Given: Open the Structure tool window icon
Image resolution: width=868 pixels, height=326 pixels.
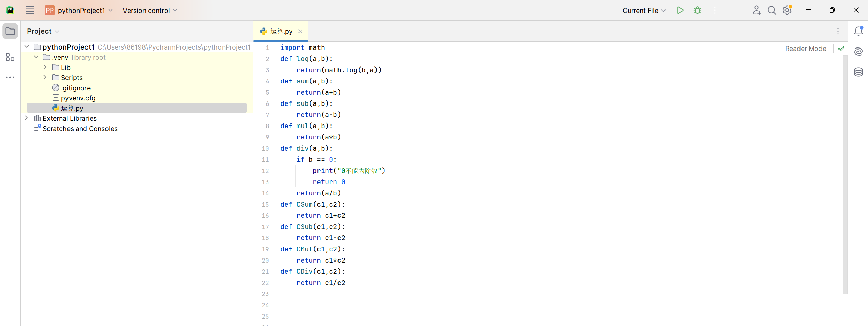Looking at the screenshot, I should point(10,57).
